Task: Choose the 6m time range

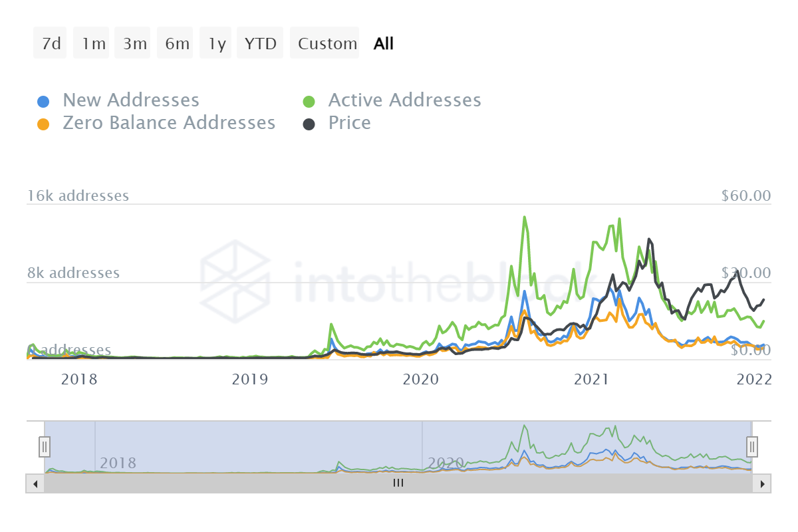Action: [x=177, y=43]
